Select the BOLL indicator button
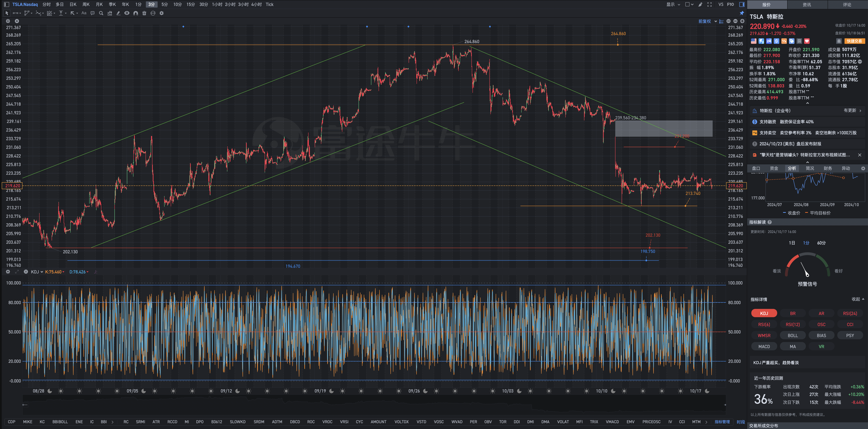 pyautogui.click(x=793, y=335)
